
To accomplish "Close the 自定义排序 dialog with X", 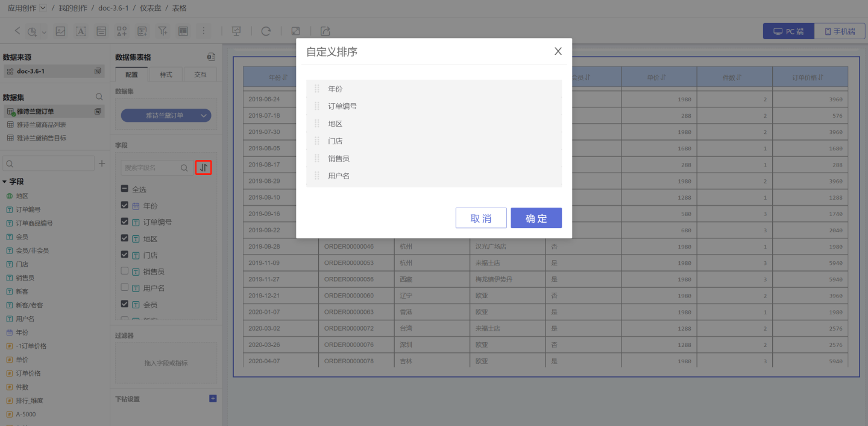I will pos(558,51).
